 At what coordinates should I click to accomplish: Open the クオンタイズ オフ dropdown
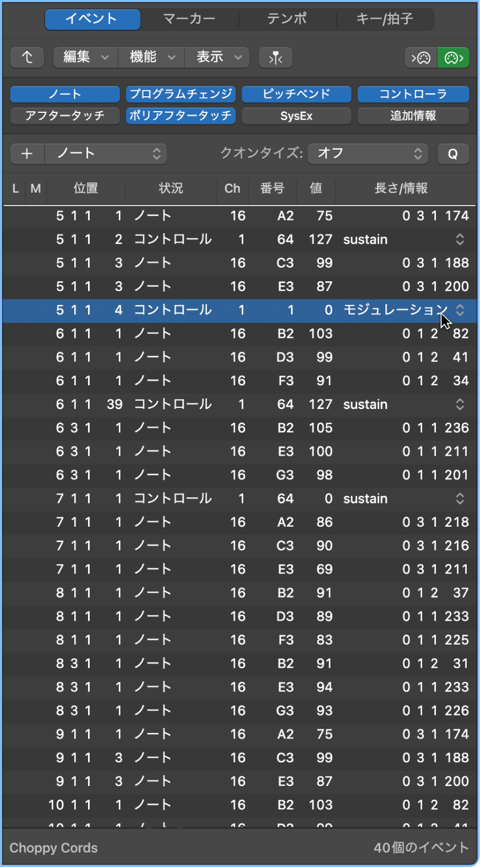367,154
